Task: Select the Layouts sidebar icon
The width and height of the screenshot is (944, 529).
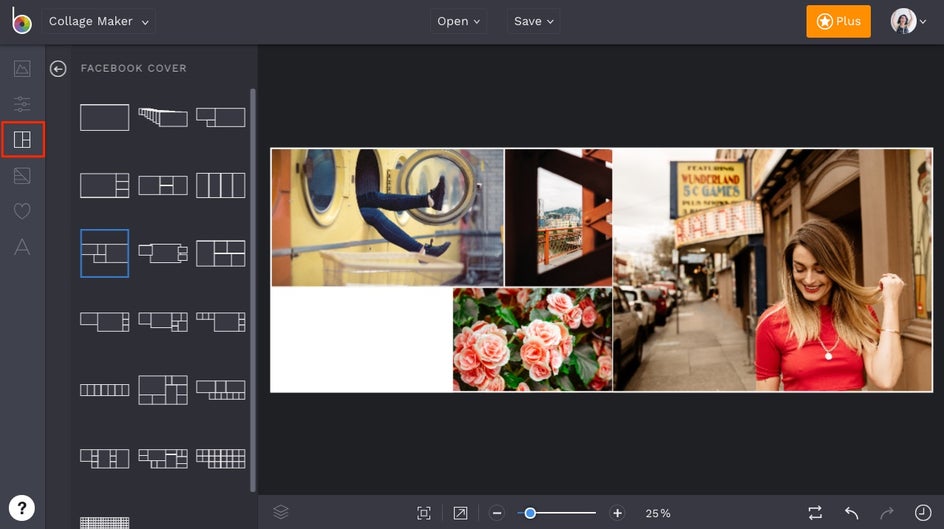Action: (22, 140)
